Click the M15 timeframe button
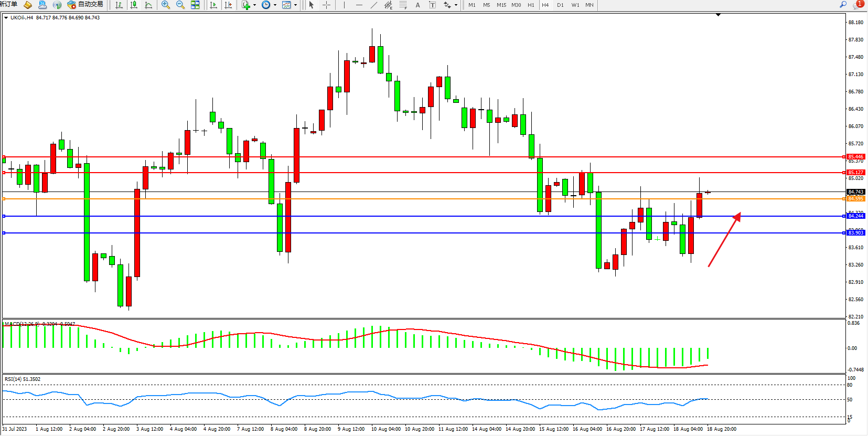This screenshot has width=868, height=436. pos(501,5)
